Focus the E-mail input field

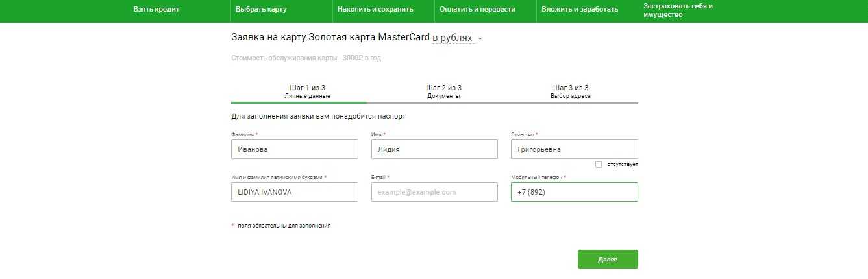pyautogui.click(x=434, y=192)
